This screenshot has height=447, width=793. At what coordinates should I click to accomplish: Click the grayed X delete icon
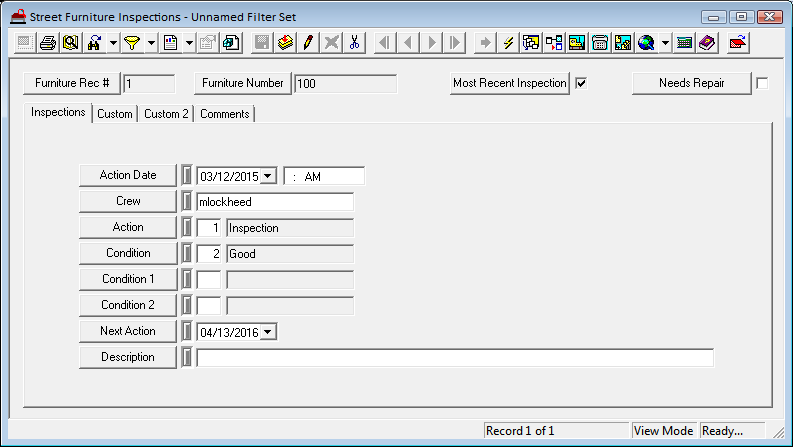[x=331, y=43]
